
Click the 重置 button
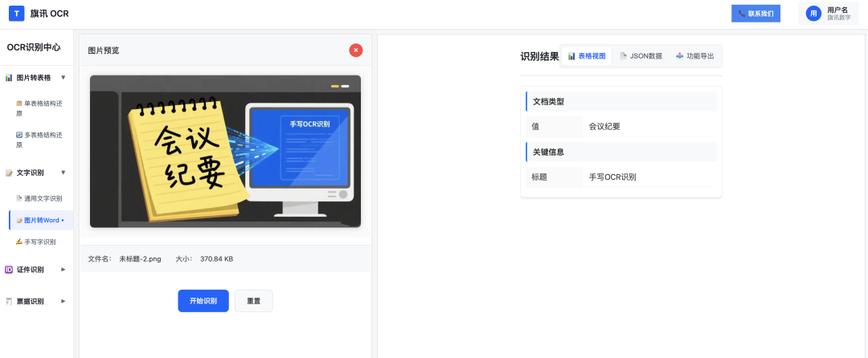click(x=253, y=301)
